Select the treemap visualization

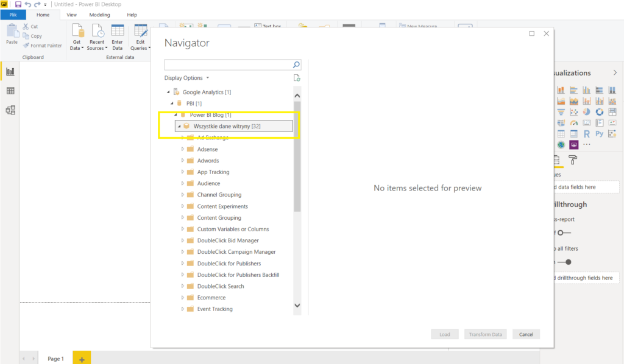[x=612, y=112]
